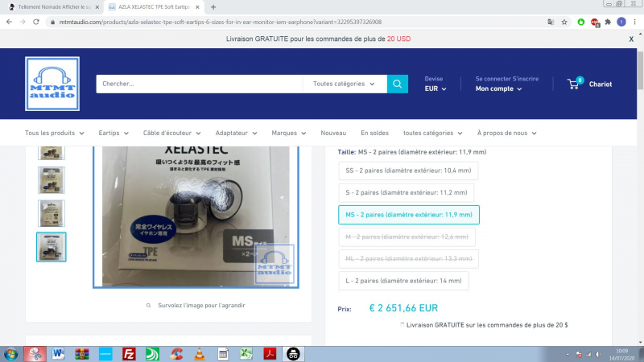
Task: Reload the page with refresh icon
Action: pyautogui.click(x=36, y=22)
